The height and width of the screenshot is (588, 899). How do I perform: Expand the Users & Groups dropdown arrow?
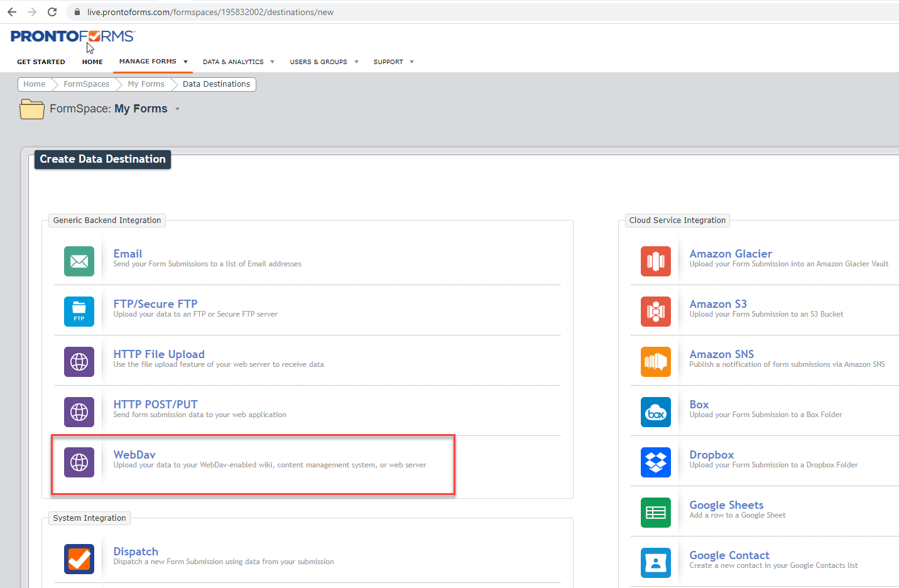coord(356,62)
